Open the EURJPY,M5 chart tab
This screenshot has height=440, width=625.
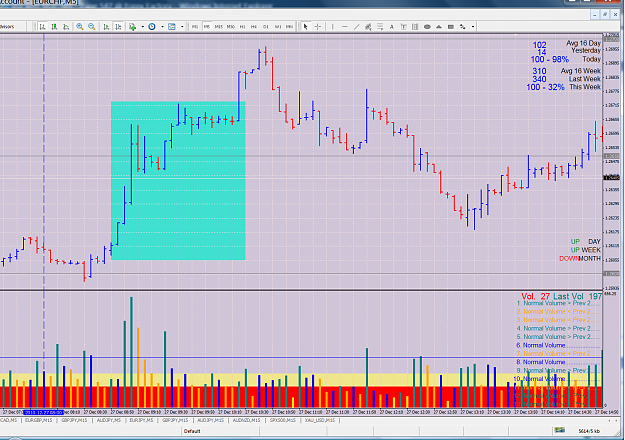(141, 420)
